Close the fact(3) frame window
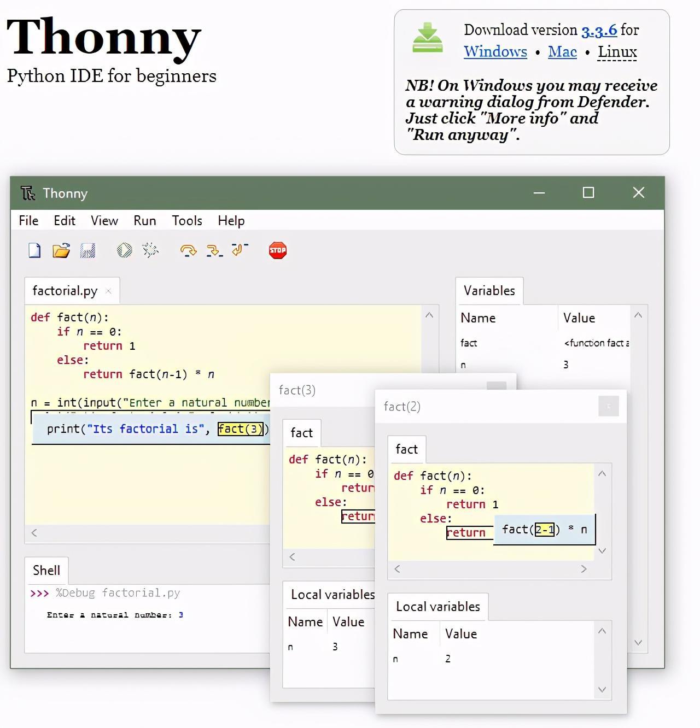 [x=497, y=386]
